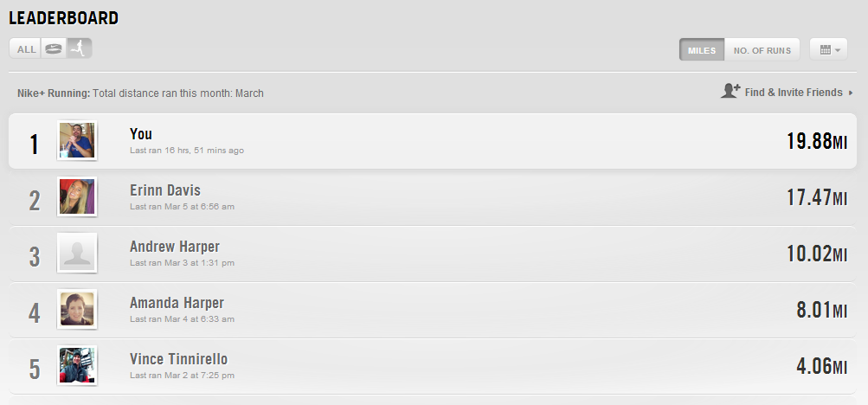Show ALL activities in leaderboard
Image resolution: width=868 pixels, height=405 pixels.
(26, 49)
